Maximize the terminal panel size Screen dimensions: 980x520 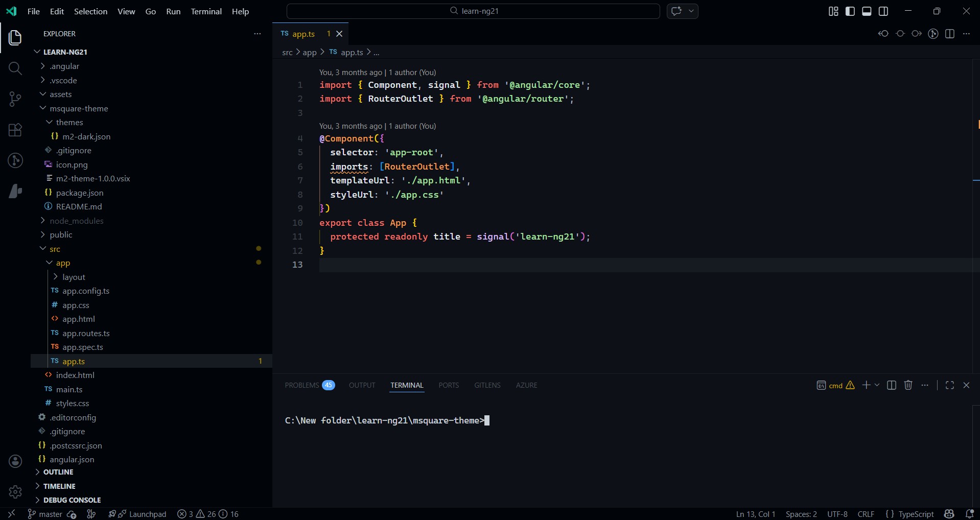[x=950, y=386]
